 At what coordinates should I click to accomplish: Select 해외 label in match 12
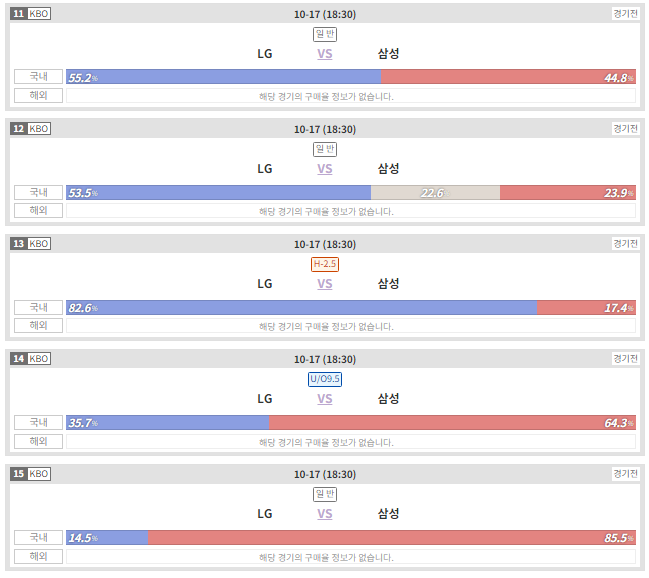(38, 210)
